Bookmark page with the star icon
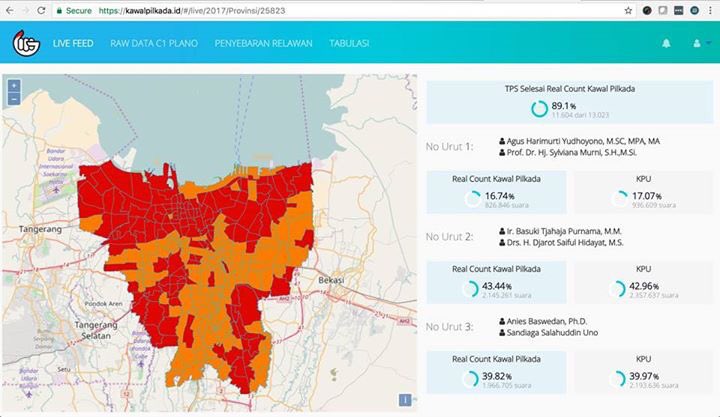The image size is (720, 417). (x=628, y=10)
